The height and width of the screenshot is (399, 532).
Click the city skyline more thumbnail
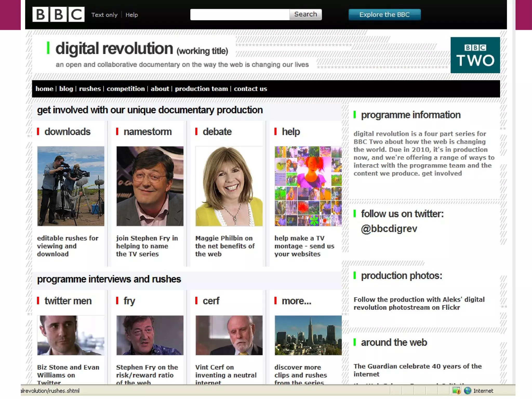(308, 335)
